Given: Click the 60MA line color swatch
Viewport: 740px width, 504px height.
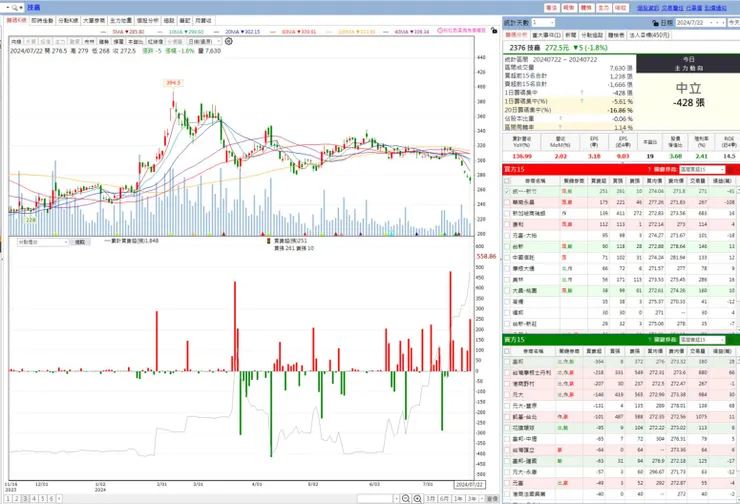Looking at the screenshot, I should tap(275, 32).
